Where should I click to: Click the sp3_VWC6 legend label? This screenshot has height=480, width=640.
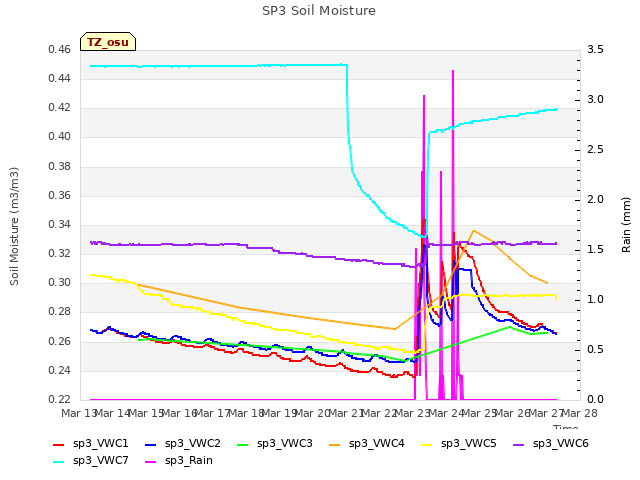[x=561, y=443]
